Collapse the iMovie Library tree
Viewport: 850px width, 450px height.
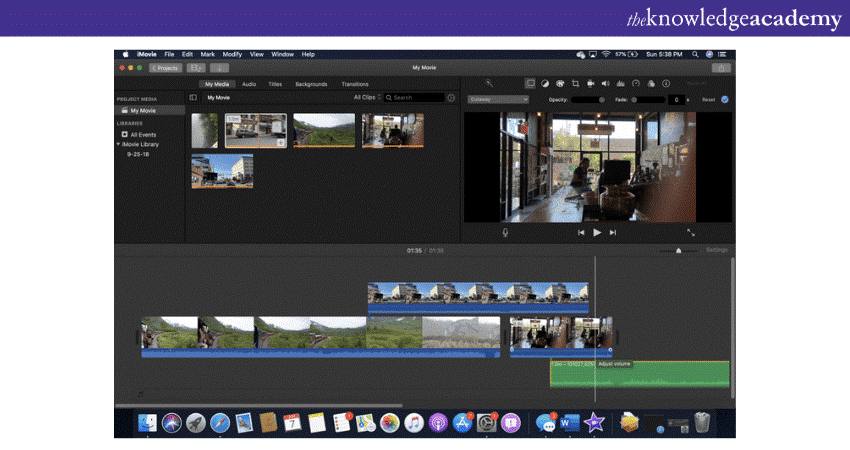[119, 144]
